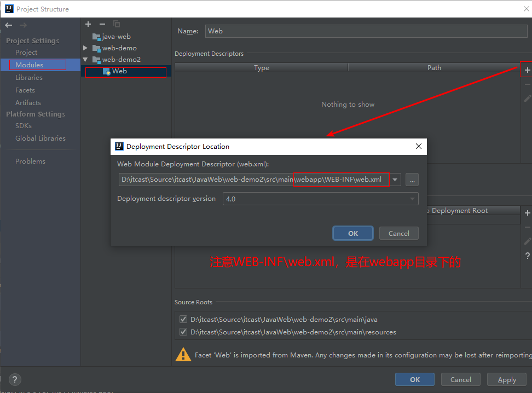Click the java-web module folder icon
Screen dimensions: 532x393
pyautogui.click(x=97, y=37)
